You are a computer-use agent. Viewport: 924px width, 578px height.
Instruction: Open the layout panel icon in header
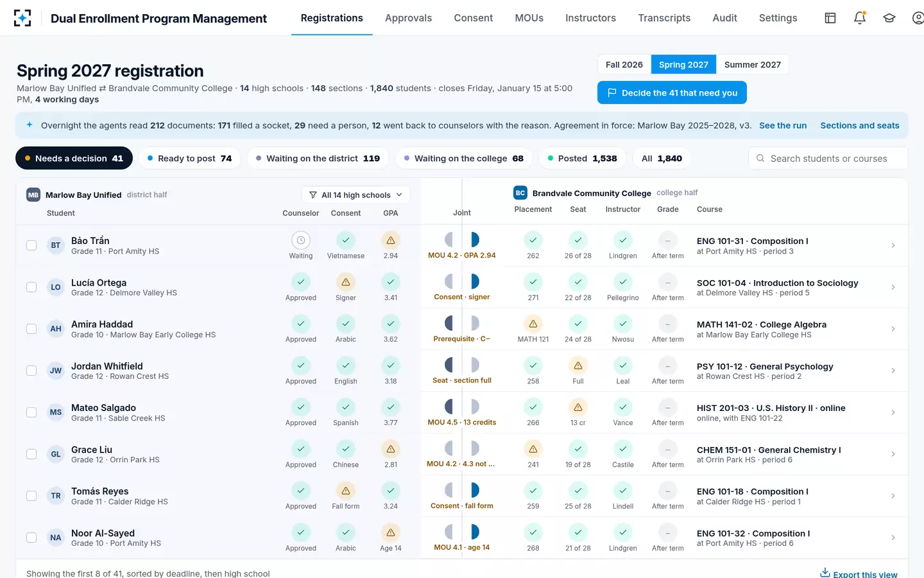click(x=830, y=18)
